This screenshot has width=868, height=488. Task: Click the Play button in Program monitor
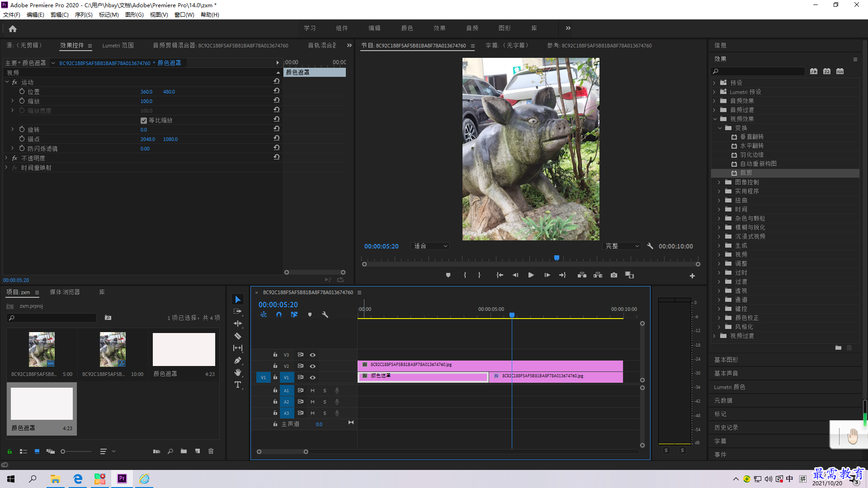531,275
